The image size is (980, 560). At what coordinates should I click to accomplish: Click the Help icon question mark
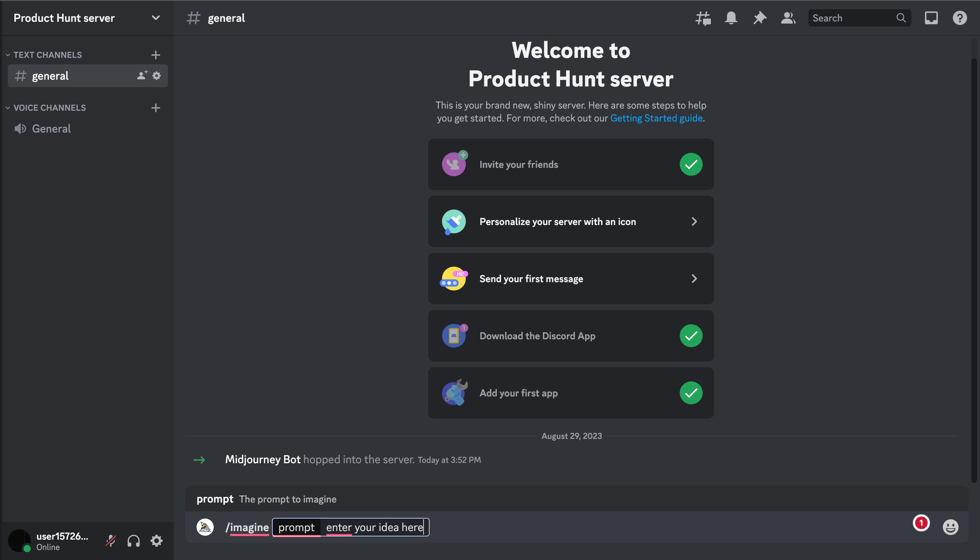click(x=961, y=17)
